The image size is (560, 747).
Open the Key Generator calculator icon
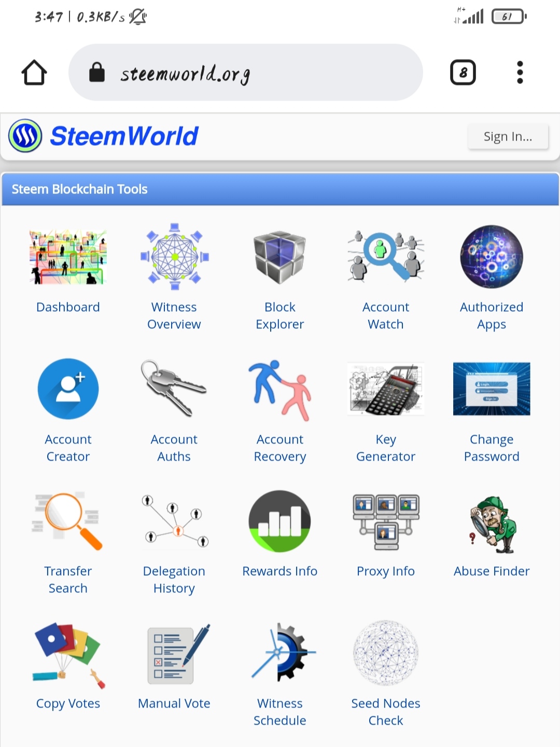coord(386,389)
